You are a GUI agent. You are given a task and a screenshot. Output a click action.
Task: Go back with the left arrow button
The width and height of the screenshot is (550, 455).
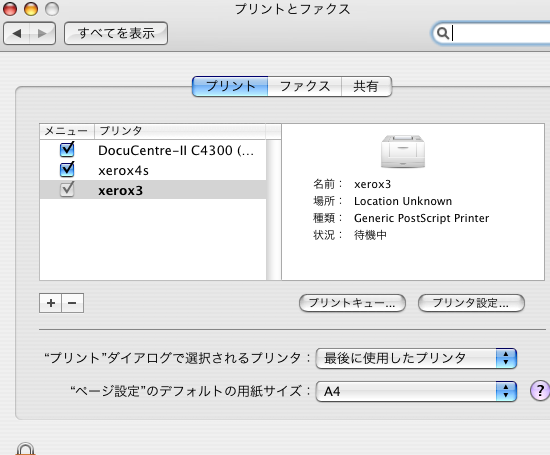point(16,33)
